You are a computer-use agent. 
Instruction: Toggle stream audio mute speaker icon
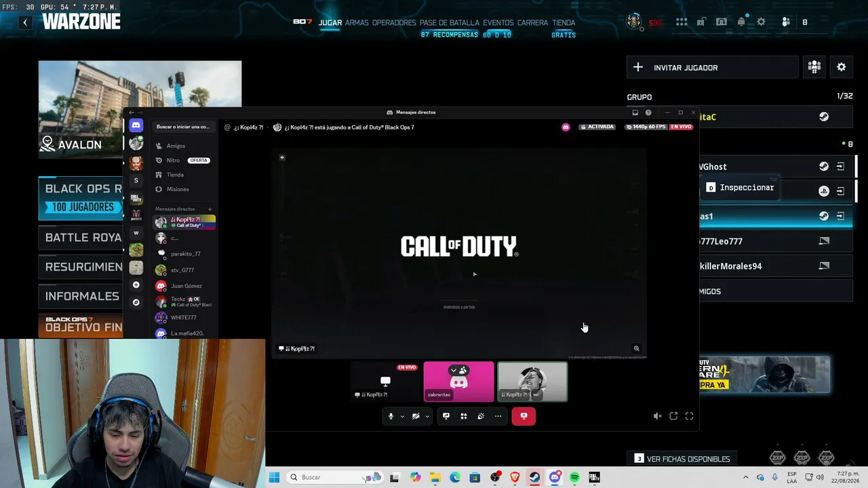(x=657, y=416)
